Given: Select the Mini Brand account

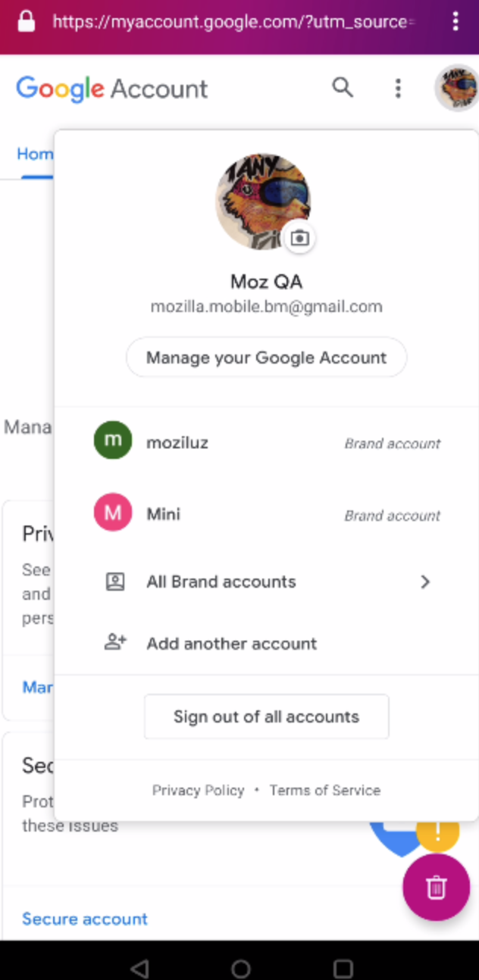Looking at the screenshot, I should [x=164, y=513].
